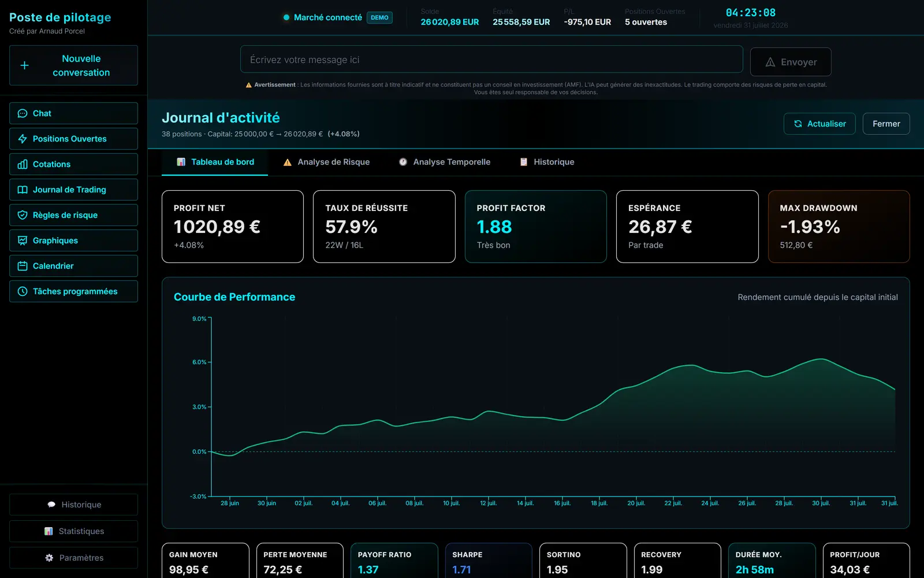Viewport: 924px width, 578px height.
Task: Click the bar chart icon beside Cotations
Action: [23, 164]
